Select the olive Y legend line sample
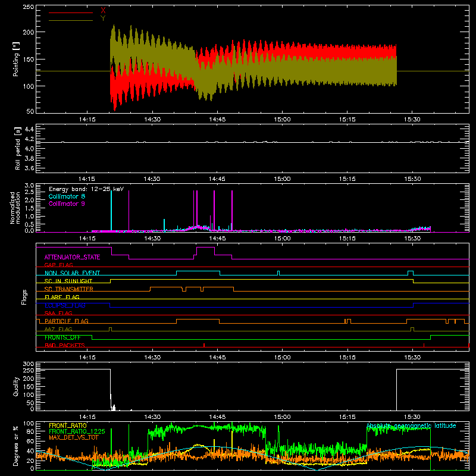 point(71,20)
